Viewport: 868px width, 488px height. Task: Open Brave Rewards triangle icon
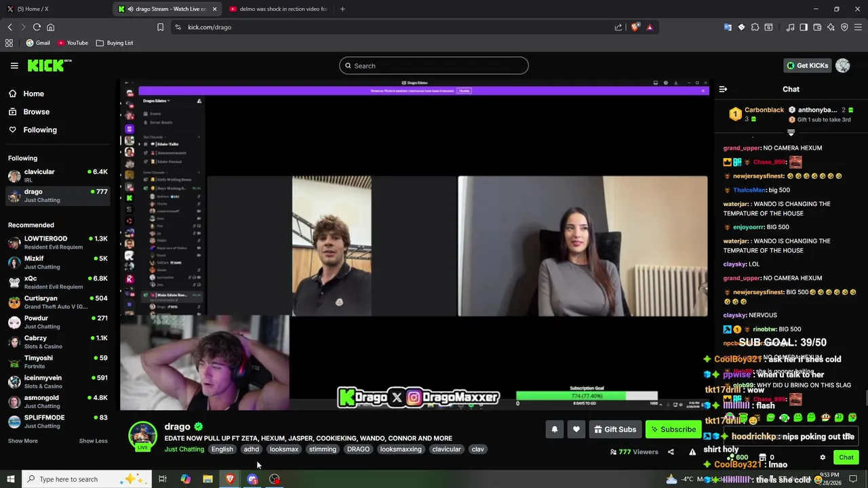pyautogui.click(x=650, y=27)
